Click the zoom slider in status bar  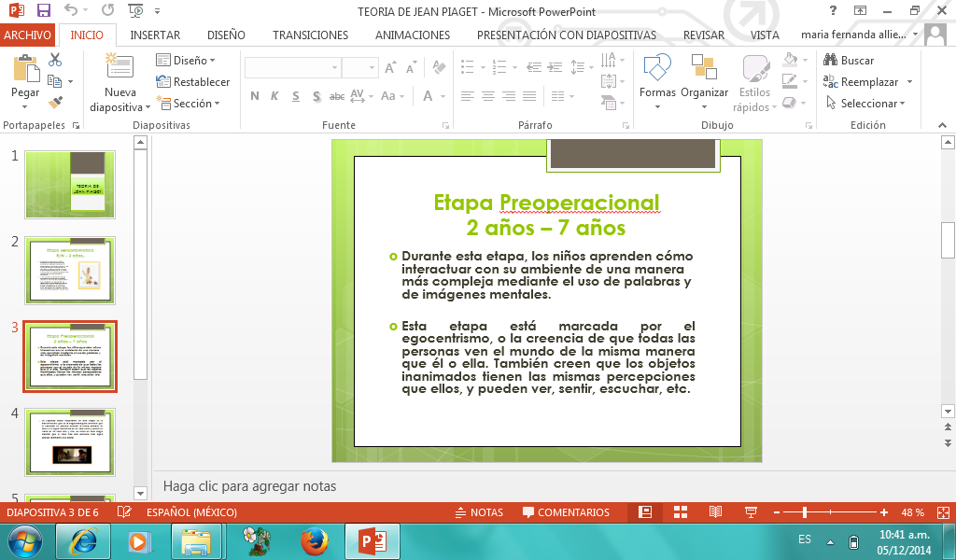click(805, 512)
